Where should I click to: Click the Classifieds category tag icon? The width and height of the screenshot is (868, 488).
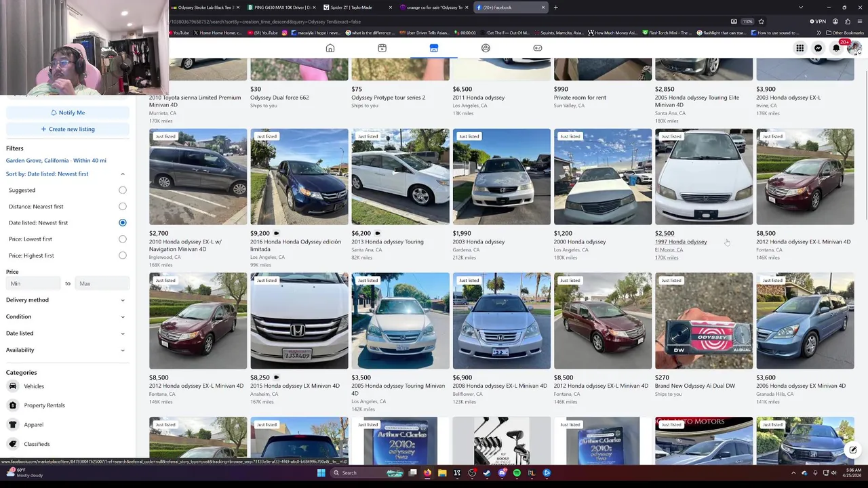click(12, 444)
